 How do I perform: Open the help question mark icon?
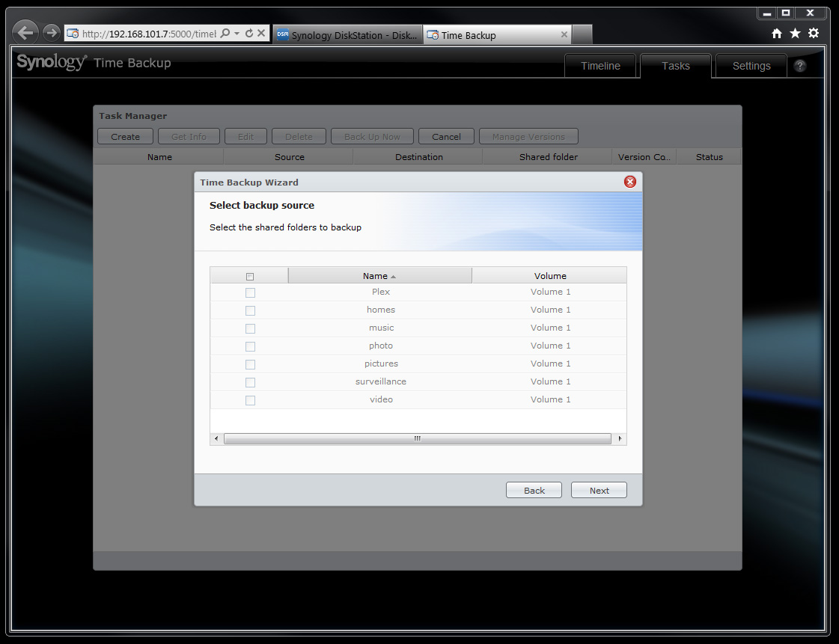(x=799, y=66)
